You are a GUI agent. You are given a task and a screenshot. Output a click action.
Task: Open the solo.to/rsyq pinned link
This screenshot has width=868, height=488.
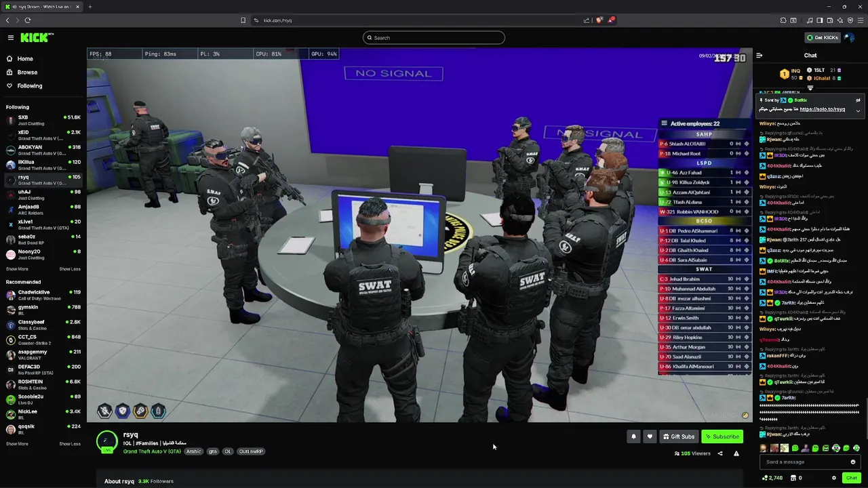click(823, 109)
